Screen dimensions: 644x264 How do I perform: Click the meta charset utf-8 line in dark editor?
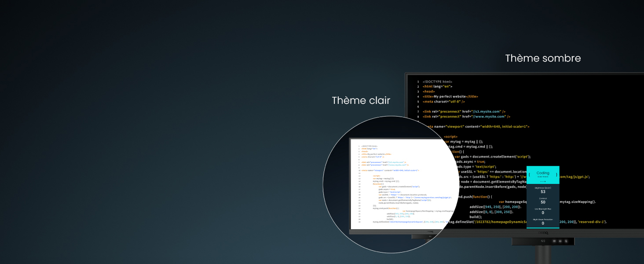pos(444,102)
